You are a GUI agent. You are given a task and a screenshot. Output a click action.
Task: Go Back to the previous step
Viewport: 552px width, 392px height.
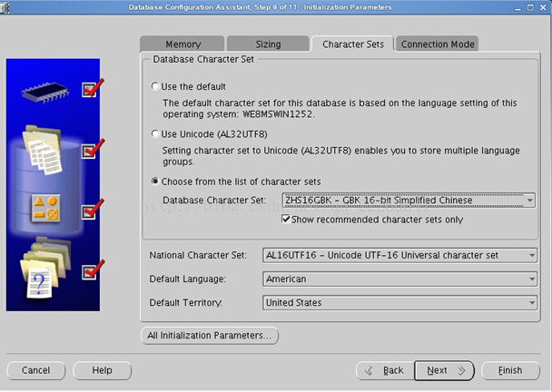[x=385, y=370]
